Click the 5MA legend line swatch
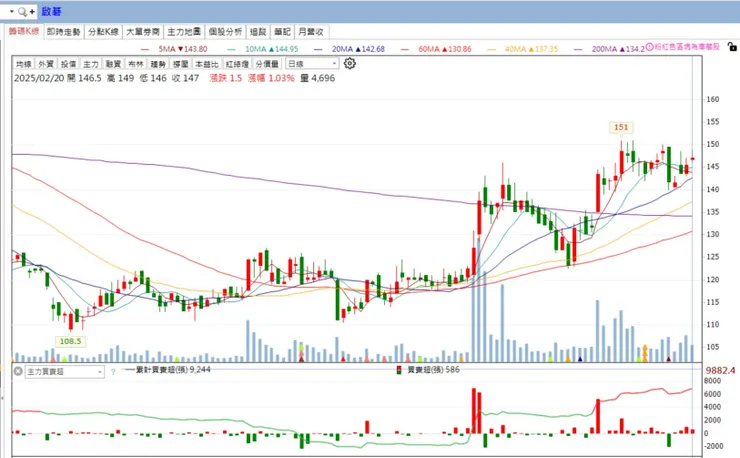Viewport: 740px width, 458px height. click(x=145, y=49)
